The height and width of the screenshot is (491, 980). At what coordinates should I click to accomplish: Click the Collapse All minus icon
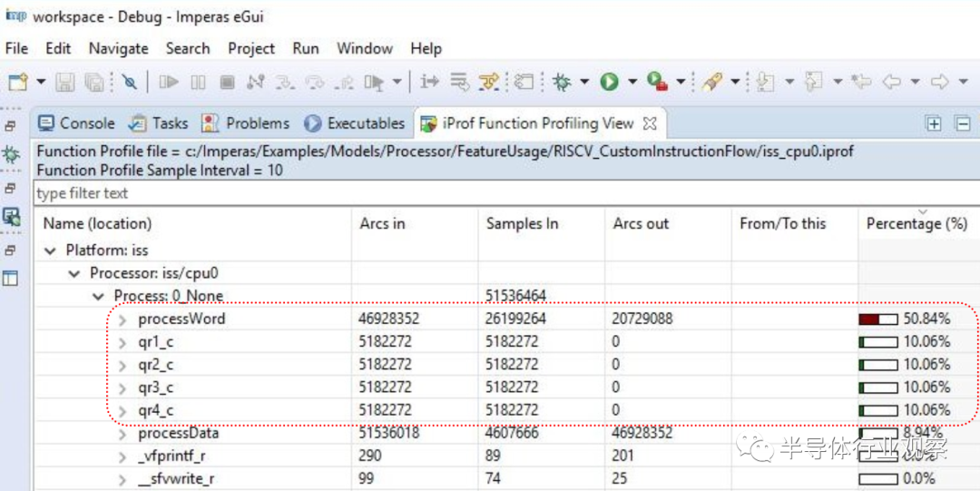click(963, 123)
